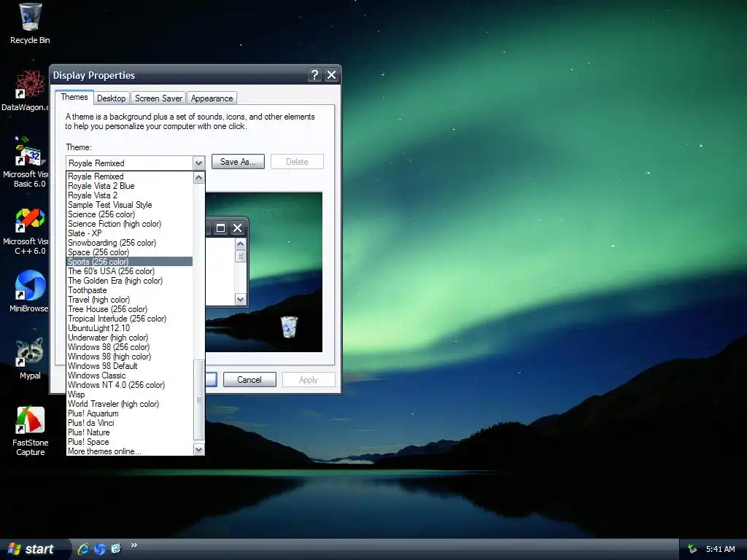The width and height of the screenshot is (747, 560).
Task: Click the taskbar clock showing 5:41 AM
Action: pyautogui.click(x=720, y=549)
